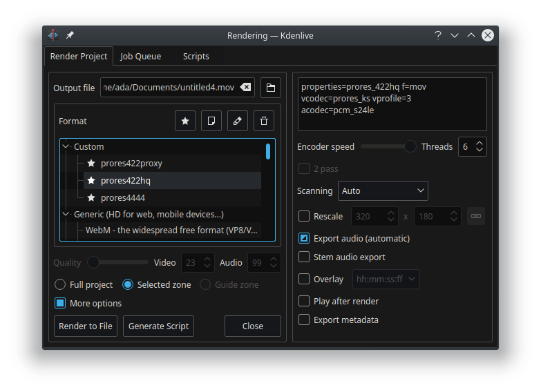The height and width of the screenshot is (392, 541).
Task: Select the WebM widespread free format preset
Action: (x=171, y=230)
